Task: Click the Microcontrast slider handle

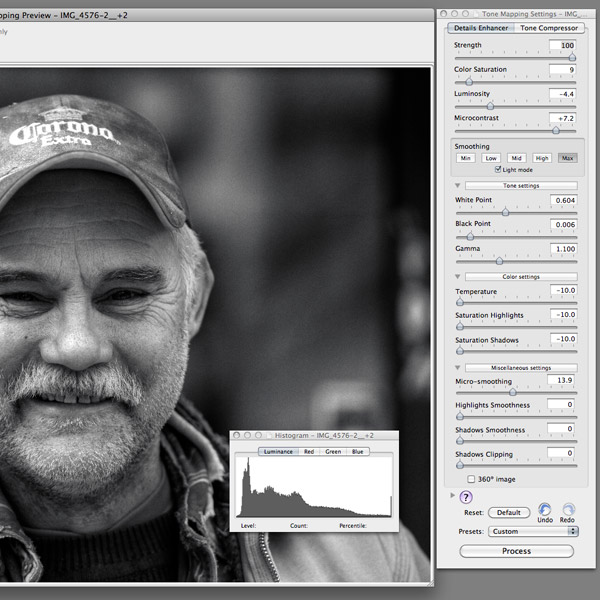Action: (556, 130)
